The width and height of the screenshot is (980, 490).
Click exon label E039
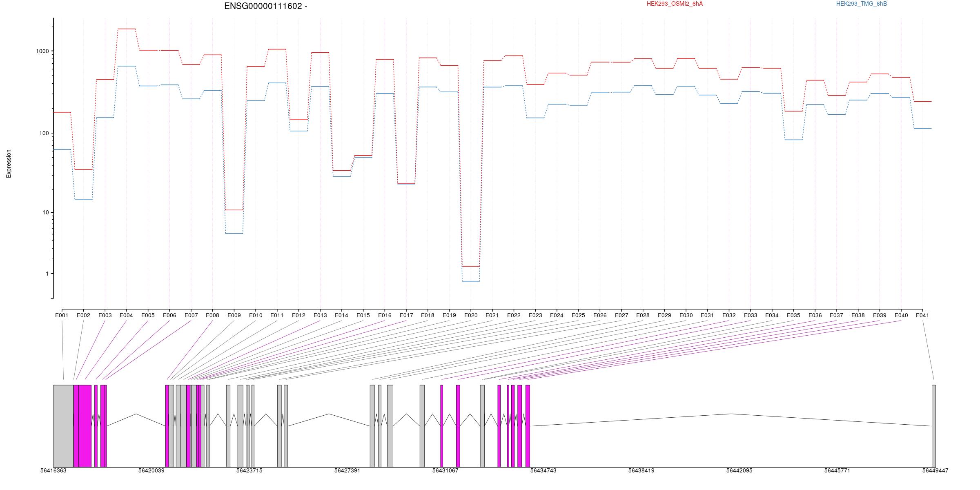click(x=880, y=315)
